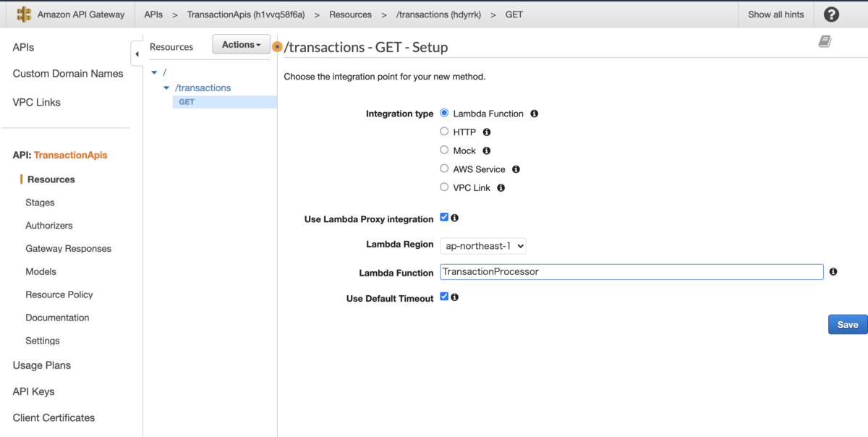The width and height of the screenshot is (868, 437).
Task: Uncheck the Use Default Timeout checkbox
Action: tap(444, 297)
